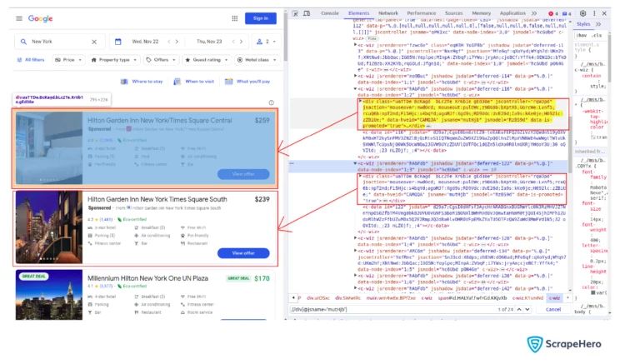Toggle .cls class editor in Styles

point(597,35)
